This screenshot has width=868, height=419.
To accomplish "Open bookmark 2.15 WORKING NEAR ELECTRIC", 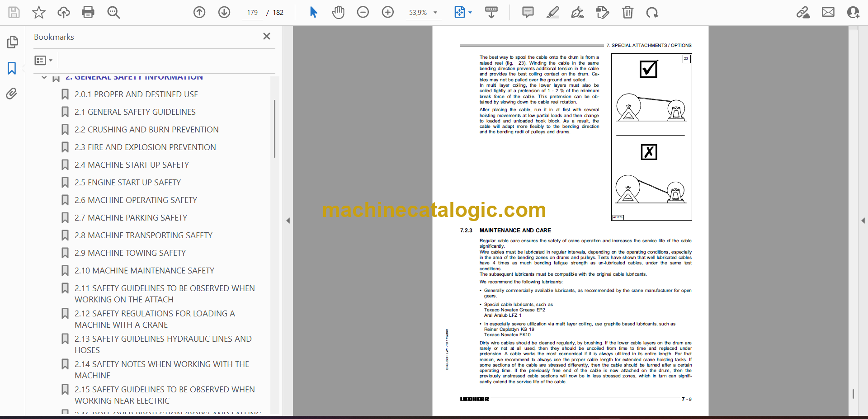I will tap(165, 395).
